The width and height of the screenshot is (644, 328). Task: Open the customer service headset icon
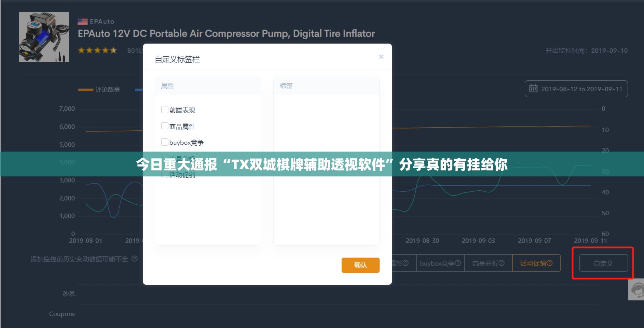click(x=637, y=289)
